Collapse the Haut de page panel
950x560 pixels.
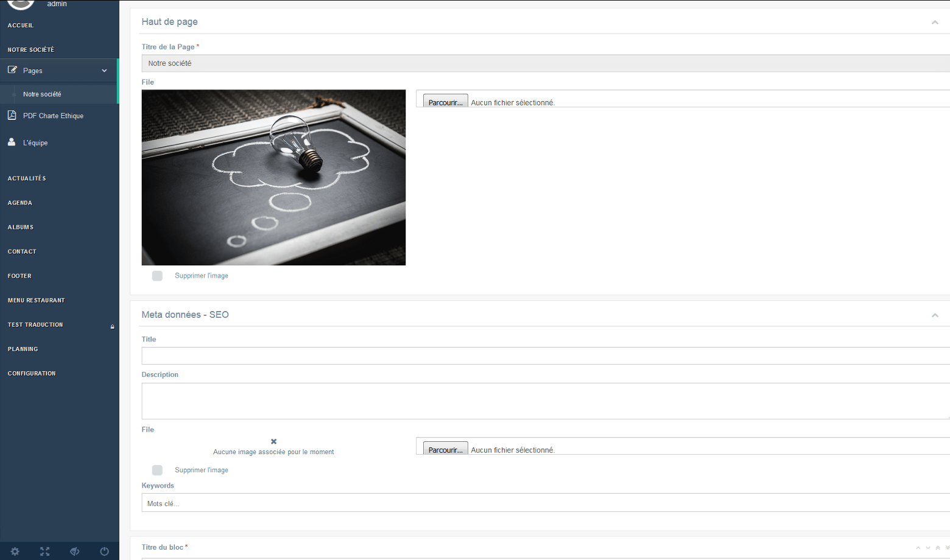pos(935,23)
